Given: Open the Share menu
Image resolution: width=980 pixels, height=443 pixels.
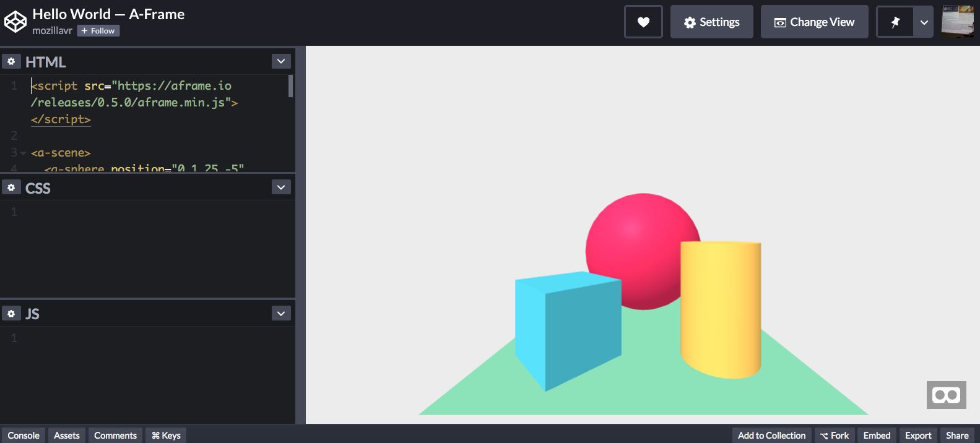Looking at the screenshot, I should click(x=957, y=436).
